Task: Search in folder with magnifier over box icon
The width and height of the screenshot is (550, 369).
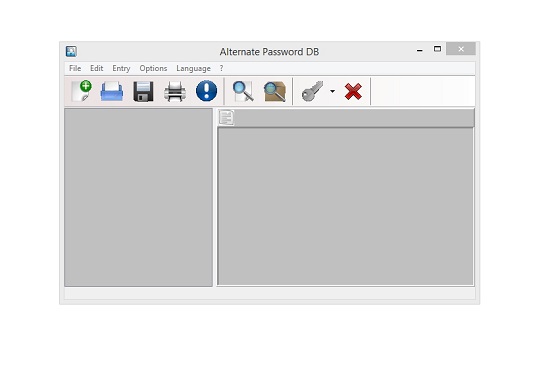Action: tap(275, 92)
